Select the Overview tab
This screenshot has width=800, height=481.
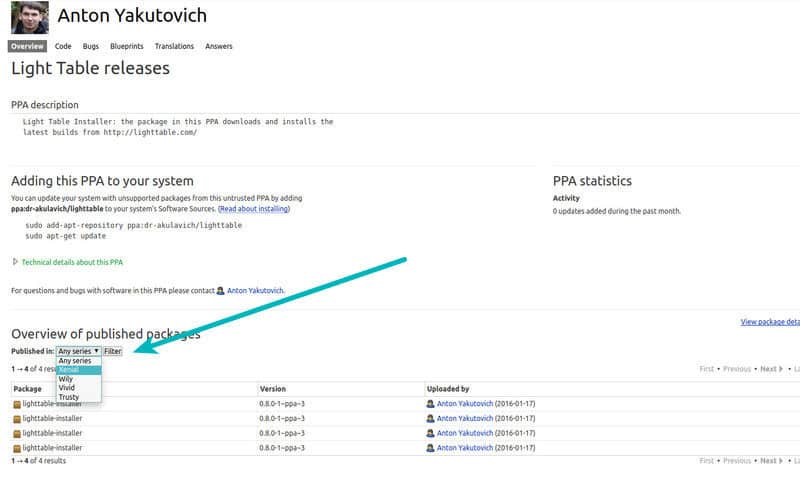27,46
